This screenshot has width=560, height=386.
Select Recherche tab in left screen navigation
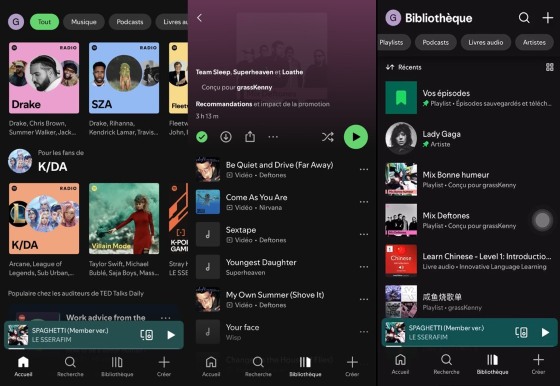pos(70,366)
